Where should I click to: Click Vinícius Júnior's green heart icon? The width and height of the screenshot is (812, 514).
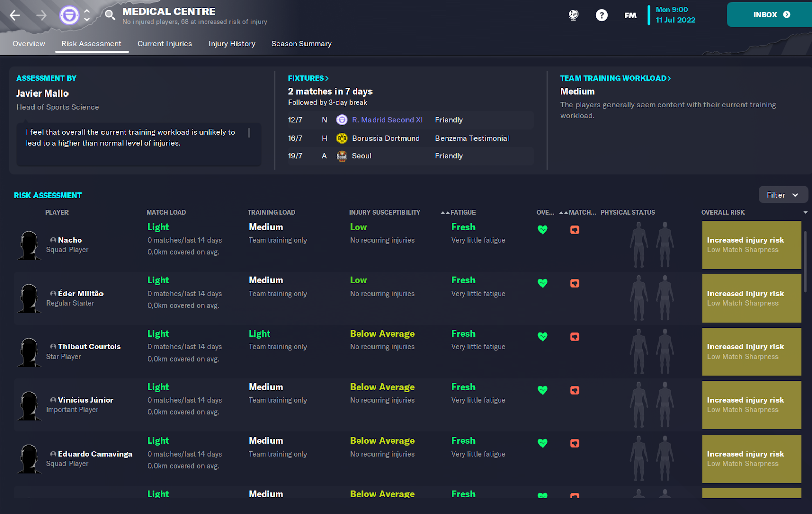coord(543,390)
